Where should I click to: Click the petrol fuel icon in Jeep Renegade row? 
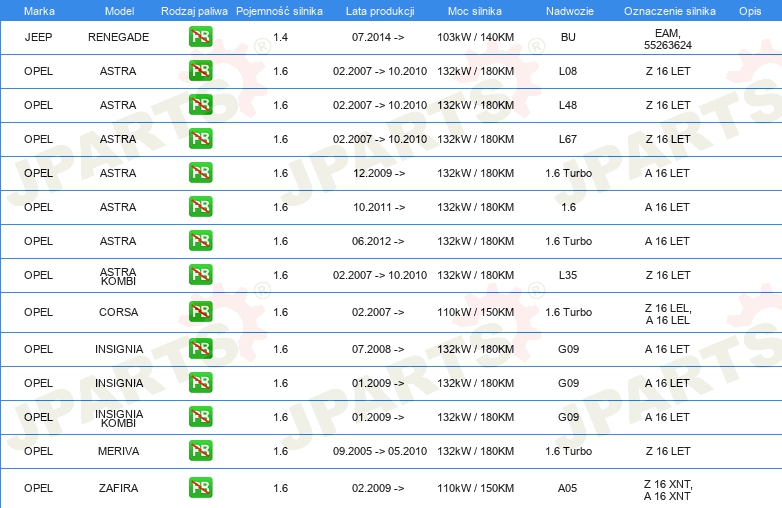tap(200, 38)
